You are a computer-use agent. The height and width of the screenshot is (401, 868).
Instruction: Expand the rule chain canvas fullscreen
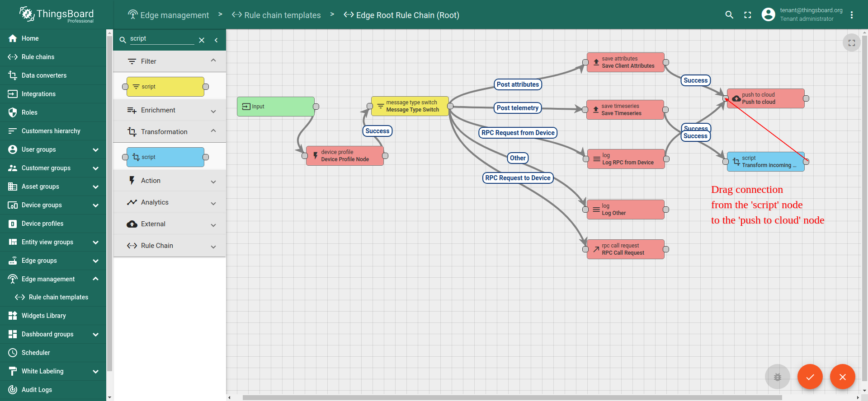tap(852, 43)
